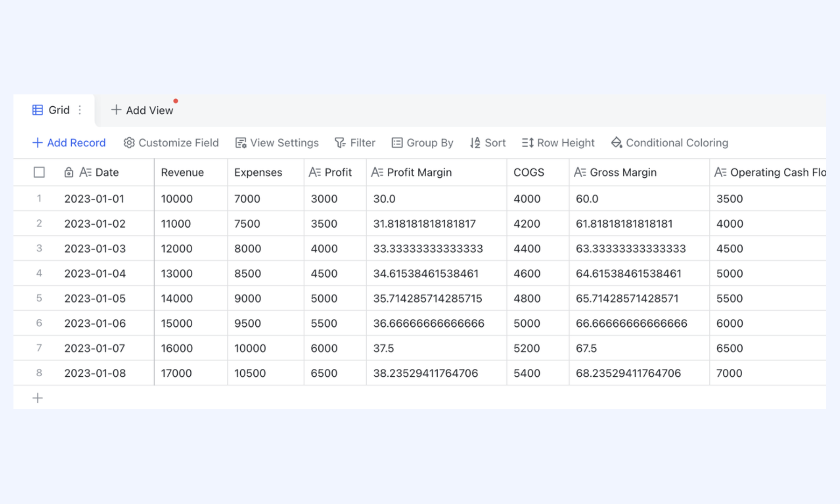Click the Conditional Coloring paint bucket icon

[617, 143]
